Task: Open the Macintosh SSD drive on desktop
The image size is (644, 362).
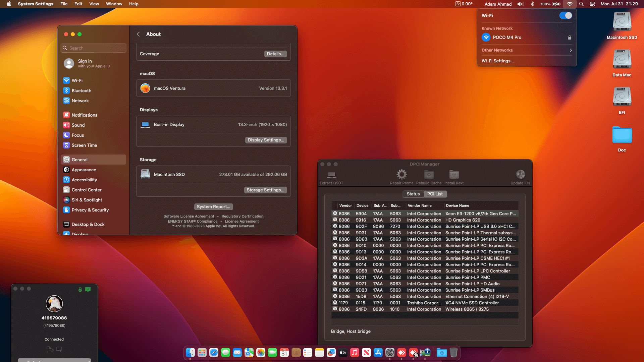Action: tap(622, 21)
